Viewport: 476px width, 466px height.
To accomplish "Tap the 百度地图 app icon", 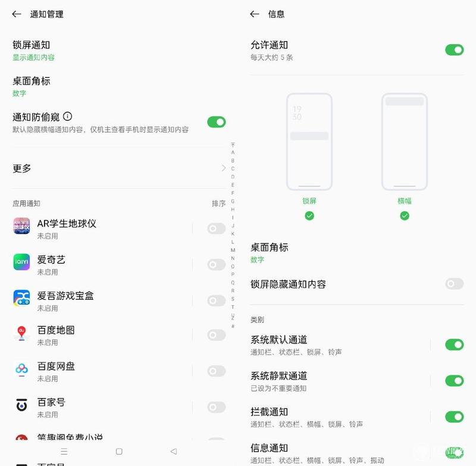I will coord(21,333).
